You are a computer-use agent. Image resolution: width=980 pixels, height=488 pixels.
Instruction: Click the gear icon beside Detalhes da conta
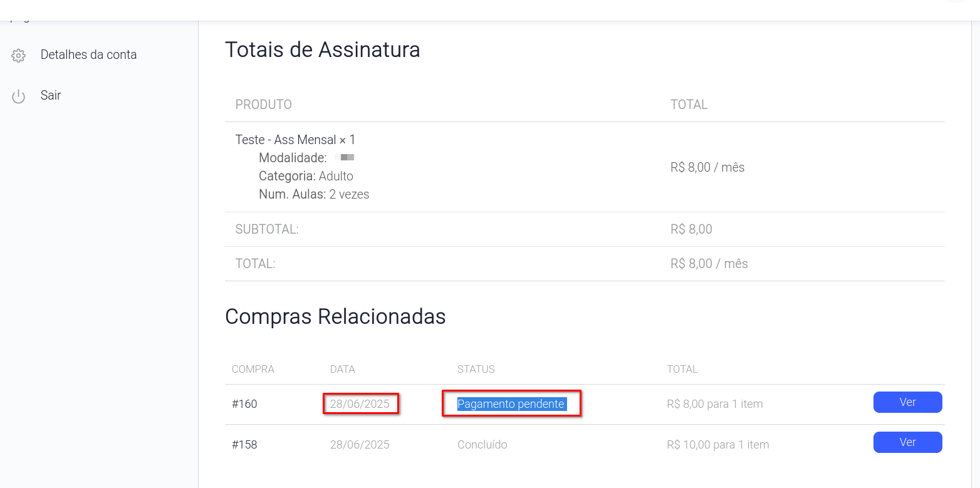[18, 55]
